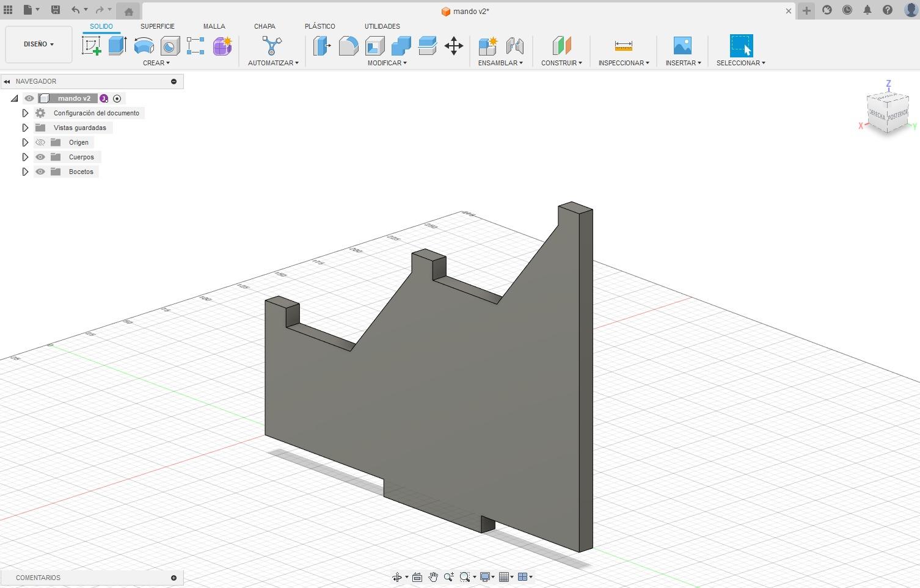The width and height of the screenshot is (920, 588).
Task: Select the Revolve tool
Action: pos(144,46)
